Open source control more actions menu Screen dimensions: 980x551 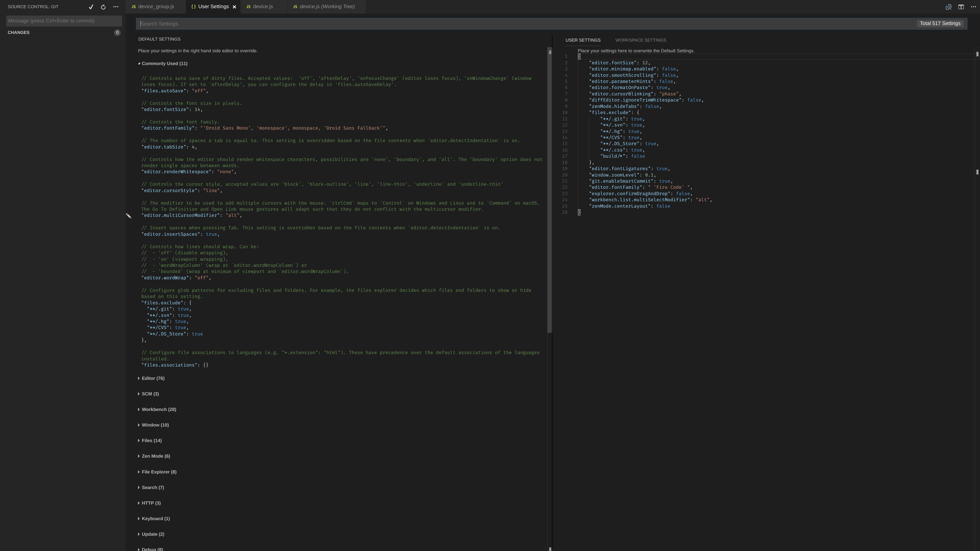[116, 7]
